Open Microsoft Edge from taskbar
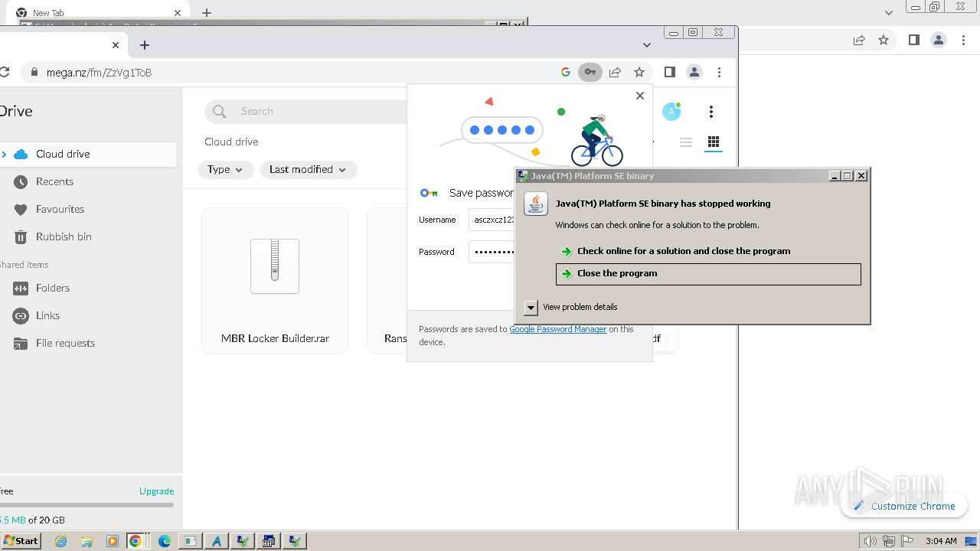980x551 pixels. (165, 541)
